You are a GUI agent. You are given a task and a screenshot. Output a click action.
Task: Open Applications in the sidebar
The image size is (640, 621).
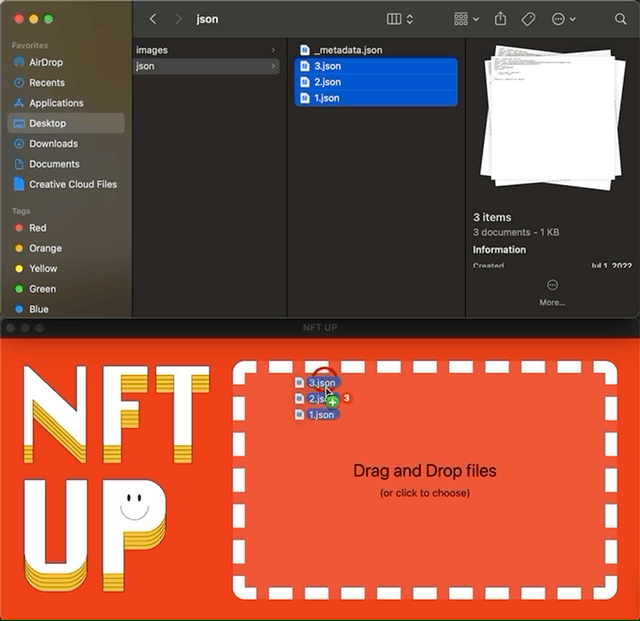point(66,103)
